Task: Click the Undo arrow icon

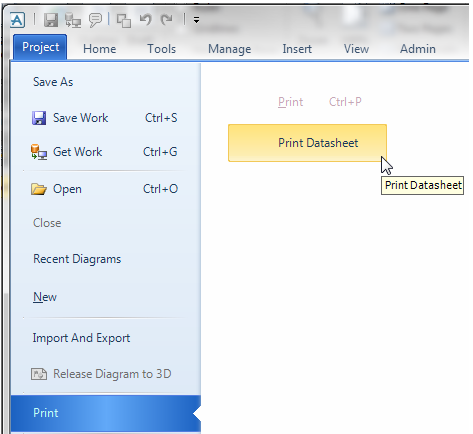Action: 145,20
